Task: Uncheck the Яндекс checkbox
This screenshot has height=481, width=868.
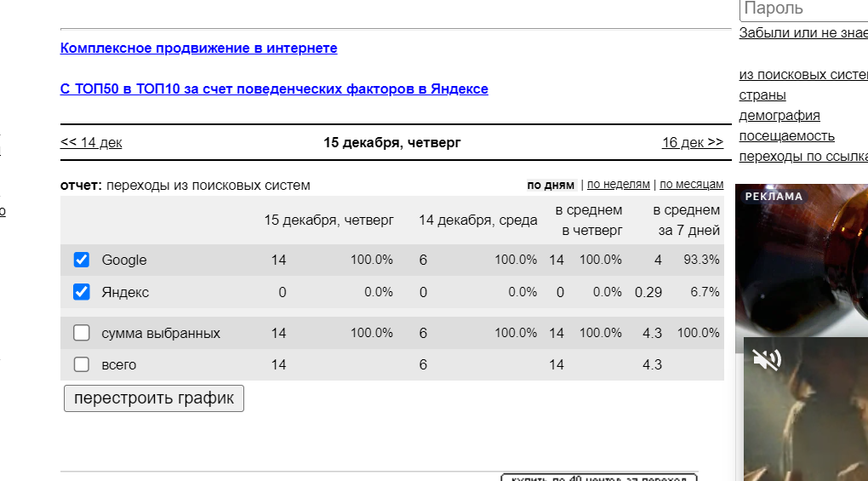Action: coord(82,292)
